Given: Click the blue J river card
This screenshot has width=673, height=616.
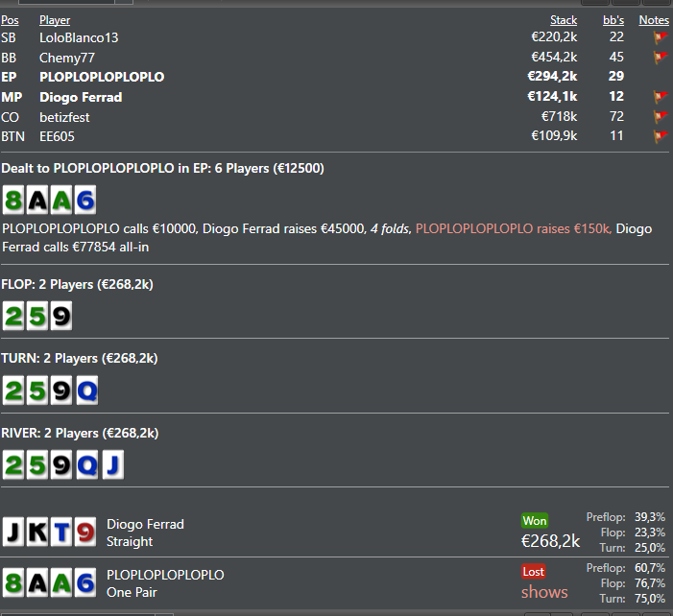Looking at the screenshot, I should [111, 465].
